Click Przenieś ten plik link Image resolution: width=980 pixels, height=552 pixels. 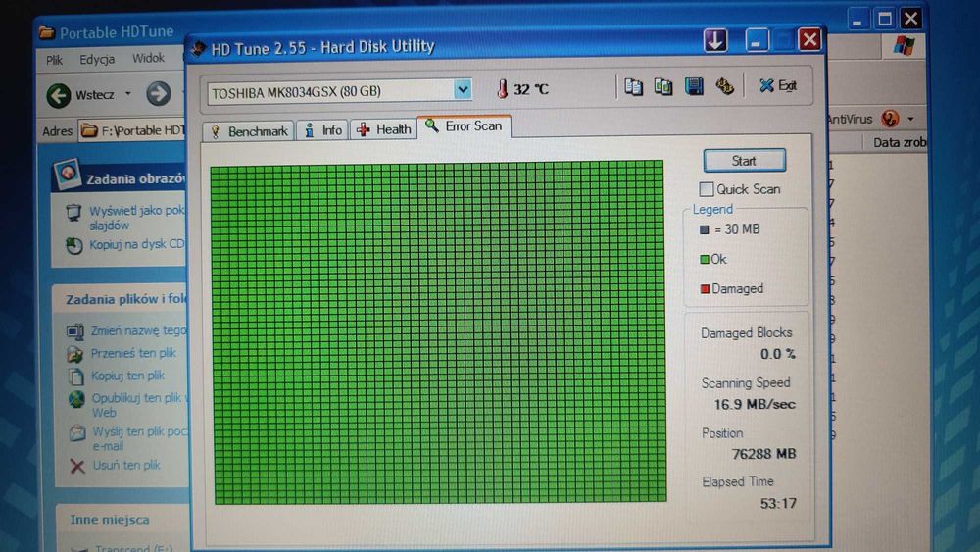133,353
